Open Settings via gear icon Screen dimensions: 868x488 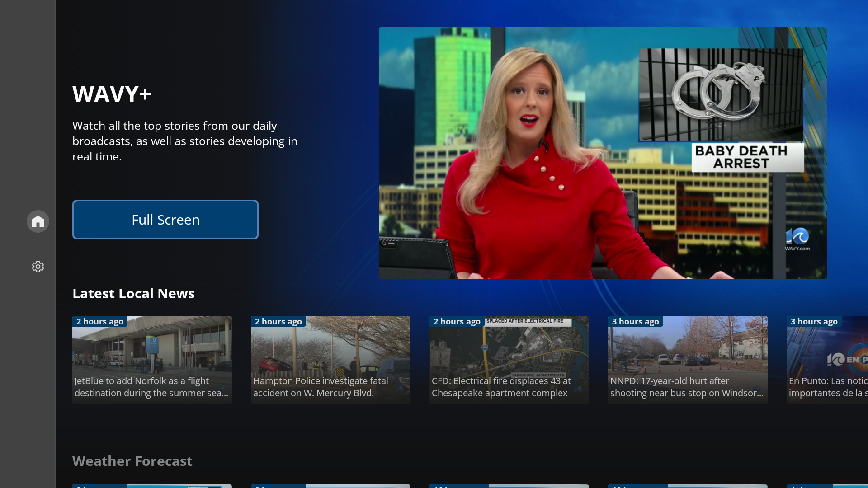tap(38, 267)
